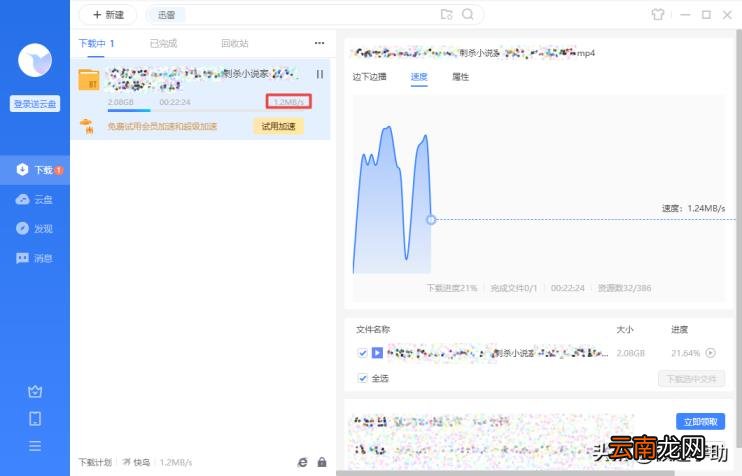
Task: Switch to 边下边播 tab
Action: (370, 77)
